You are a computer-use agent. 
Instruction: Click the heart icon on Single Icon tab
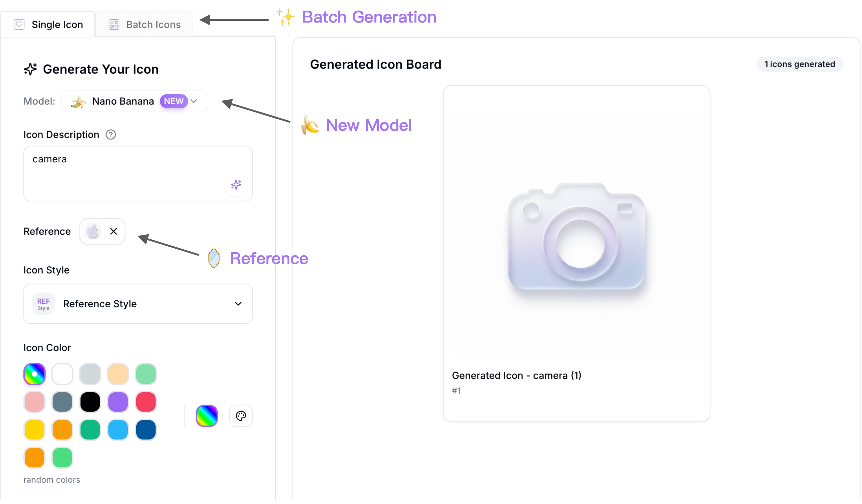19,24
